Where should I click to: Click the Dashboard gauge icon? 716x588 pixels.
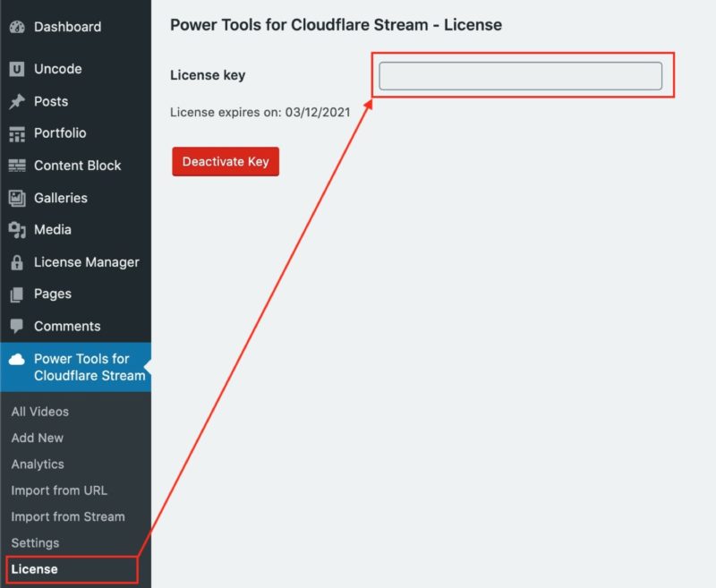point(17,27)
